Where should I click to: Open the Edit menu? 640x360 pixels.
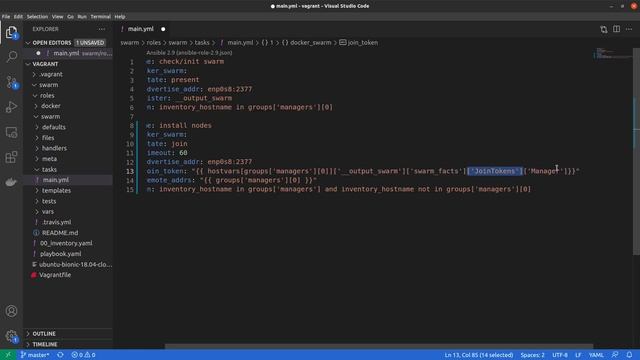18,17
